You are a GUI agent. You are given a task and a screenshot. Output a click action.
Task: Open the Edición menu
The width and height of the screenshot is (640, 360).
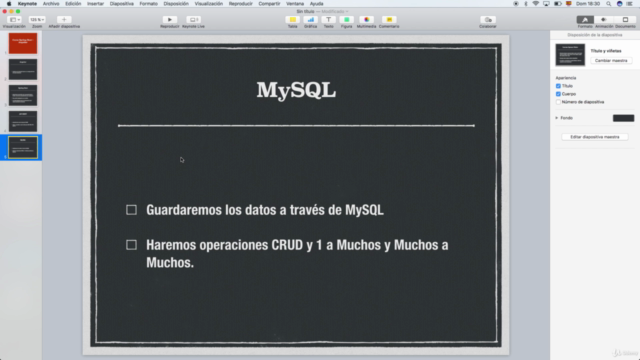pos(73,4)
